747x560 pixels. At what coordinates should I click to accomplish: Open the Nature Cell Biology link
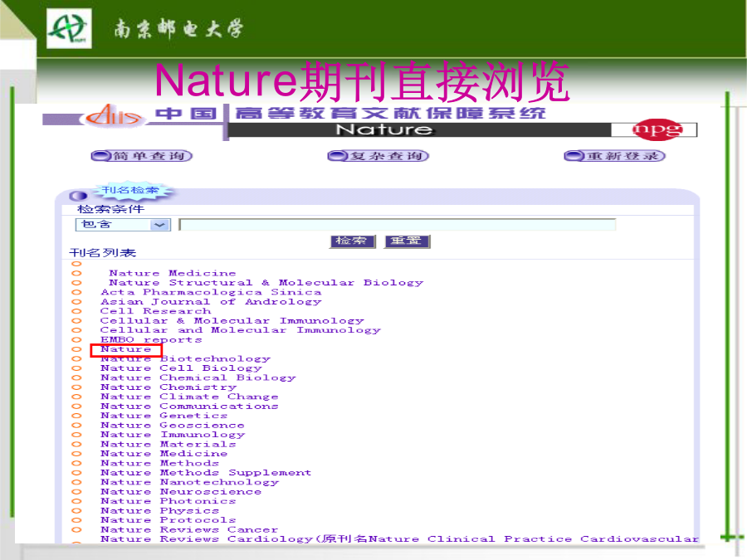tap(181, 368)
